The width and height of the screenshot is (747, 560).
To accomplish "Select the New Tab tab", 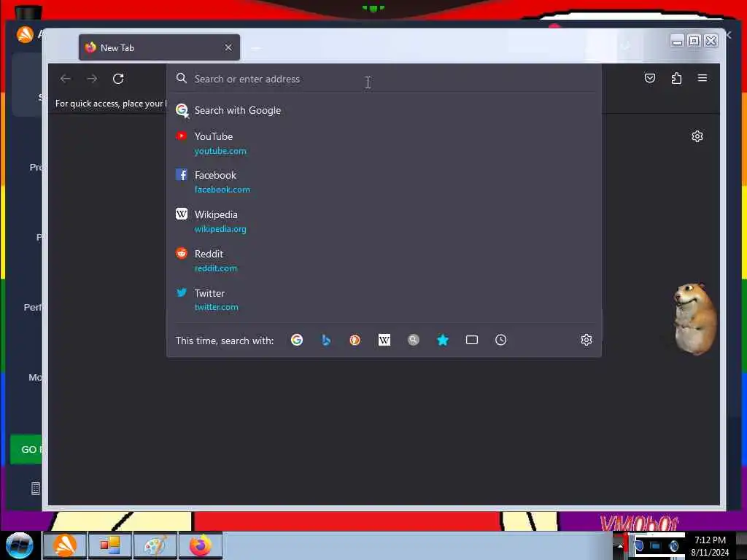I will 159,47.
